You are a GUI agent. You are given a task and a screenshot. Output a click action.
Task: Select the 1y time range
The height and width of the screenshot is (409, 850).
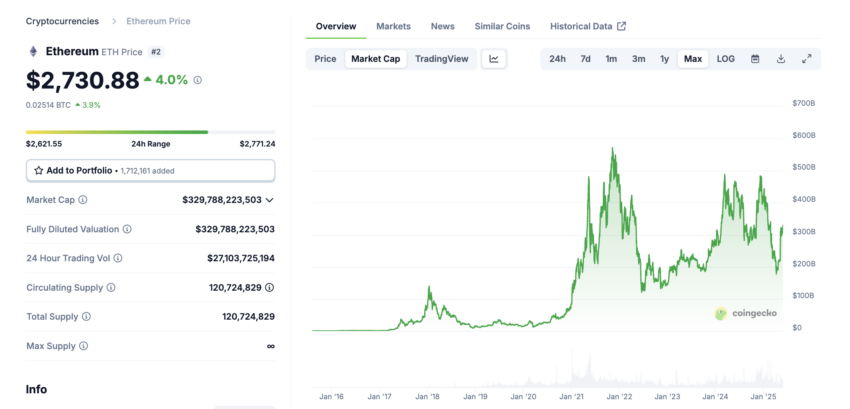pos(664,59)
